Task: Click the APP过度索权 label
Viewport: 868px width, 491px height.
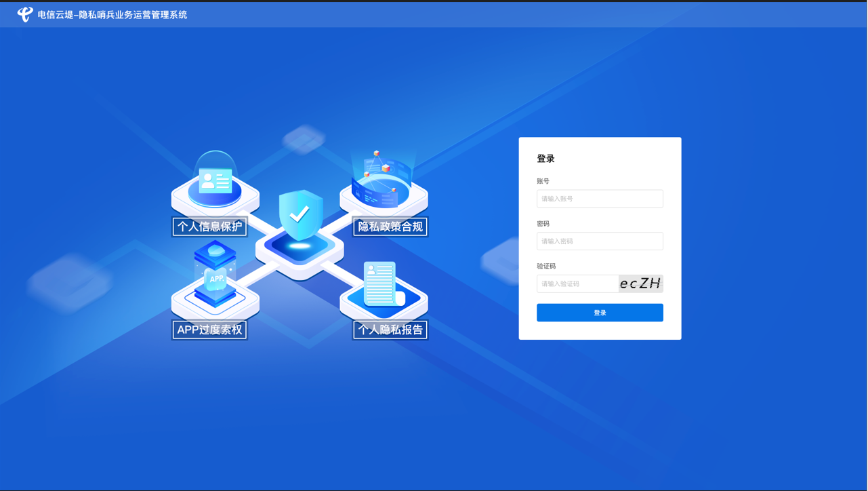Action: coord(209,330)
